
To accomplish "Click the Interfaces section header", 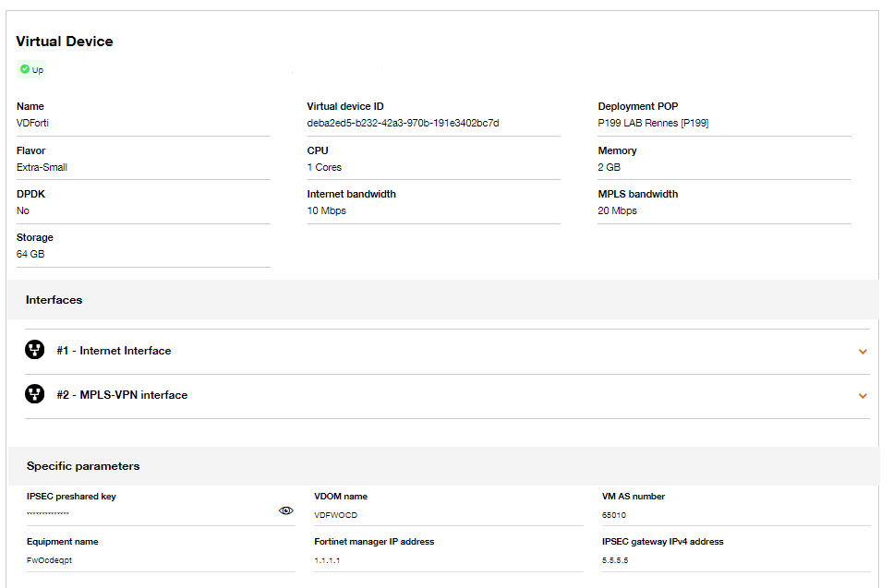I will tap(54, 300).
